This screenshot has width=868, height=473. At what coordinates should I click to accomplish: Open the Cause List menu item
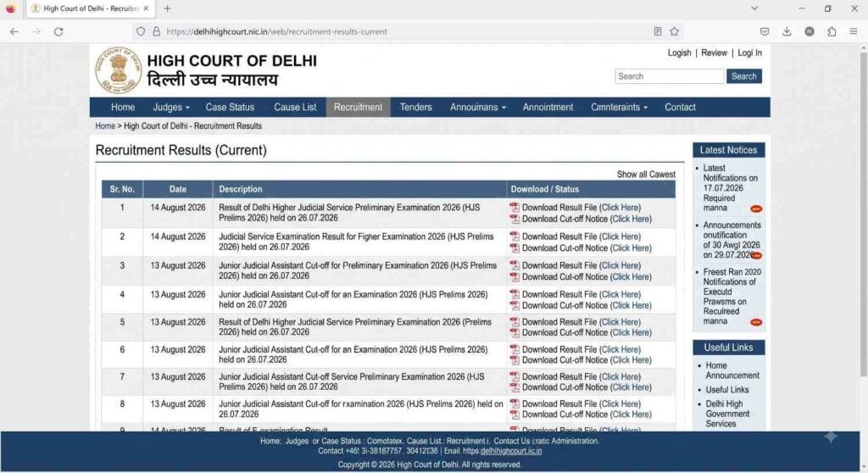[x=295, y=108]
